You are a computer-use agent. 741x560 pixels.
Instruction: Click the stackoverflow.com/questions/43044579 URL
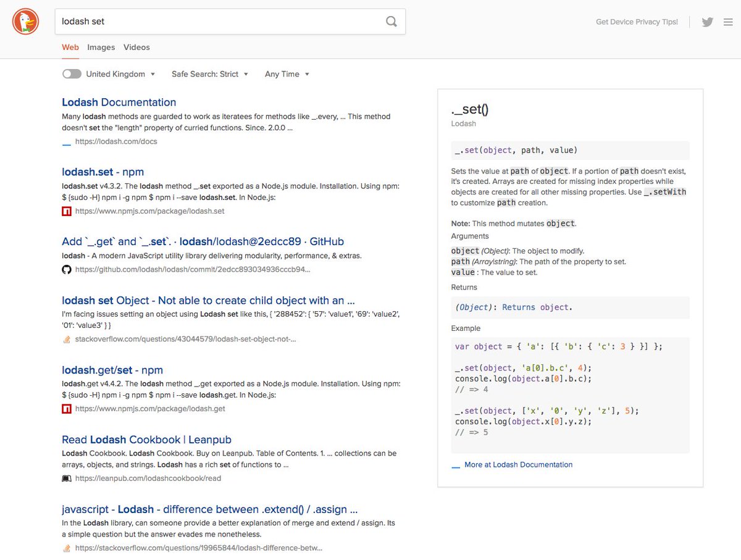pyautogui.click(x=186, y=340)
